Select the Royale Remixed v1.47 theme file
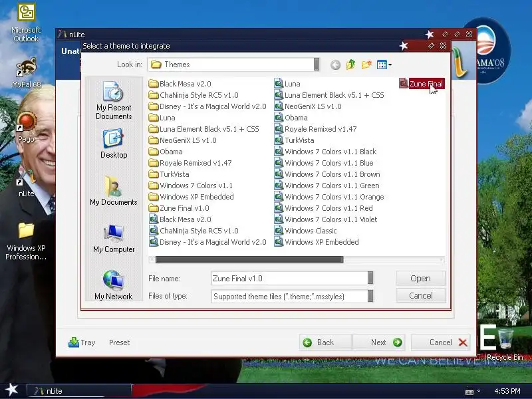The height and width of the screenshot is (399, 532). 315,129
